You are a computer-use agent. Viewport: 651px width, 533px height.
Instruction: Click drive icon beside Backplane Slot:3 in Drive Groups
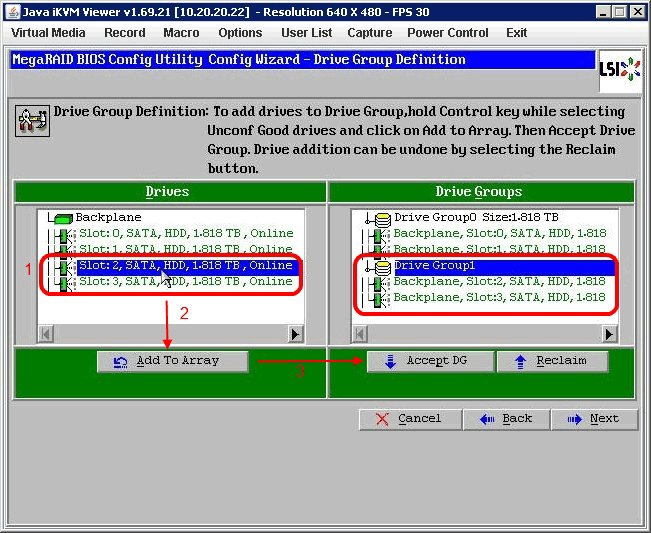(x=379, y=299)
